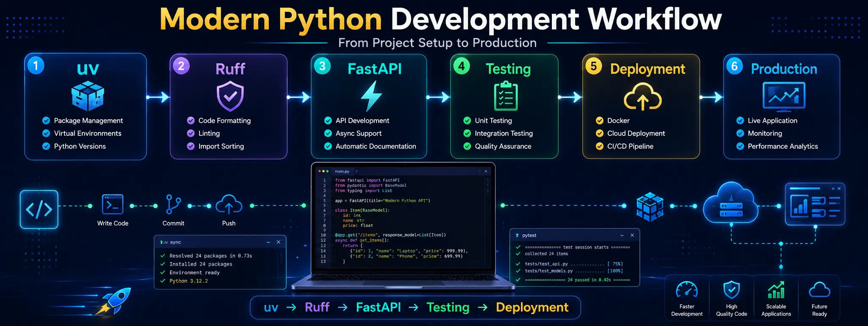The height and width of the screenshot is (326, 868).
Task: Close the main.py editor window X
Action: coord(486,171)
